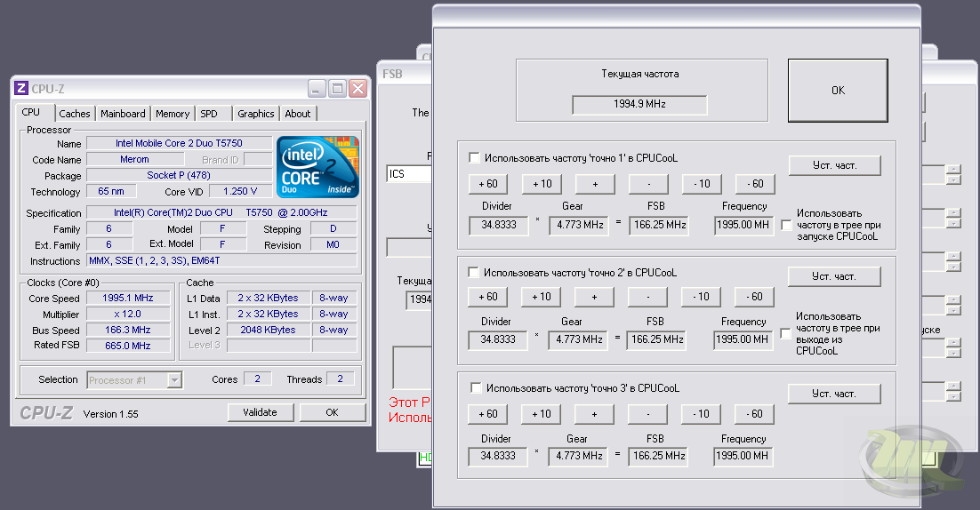Open the Memory tab
This screenshot has height=510, width=980.
(173, 114)
